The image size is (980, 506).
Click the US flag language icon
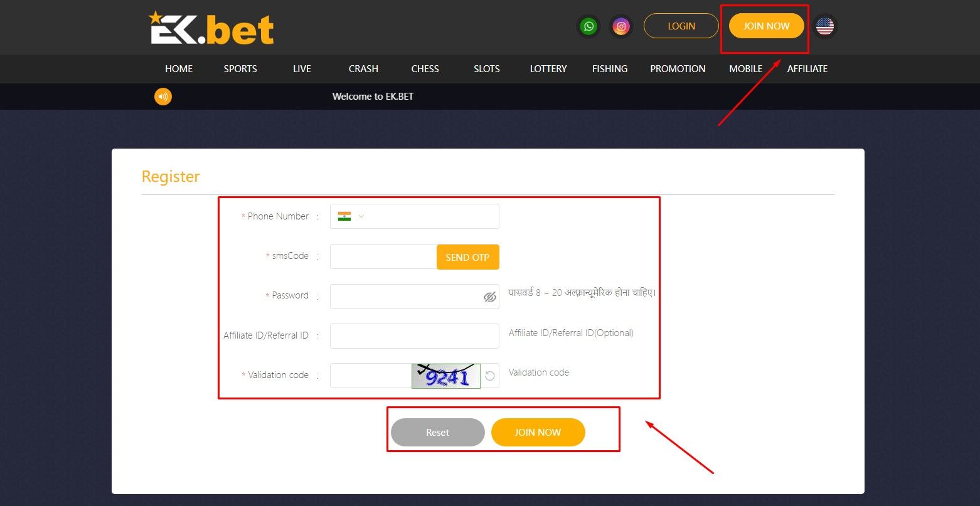click(x=825, y=26)
